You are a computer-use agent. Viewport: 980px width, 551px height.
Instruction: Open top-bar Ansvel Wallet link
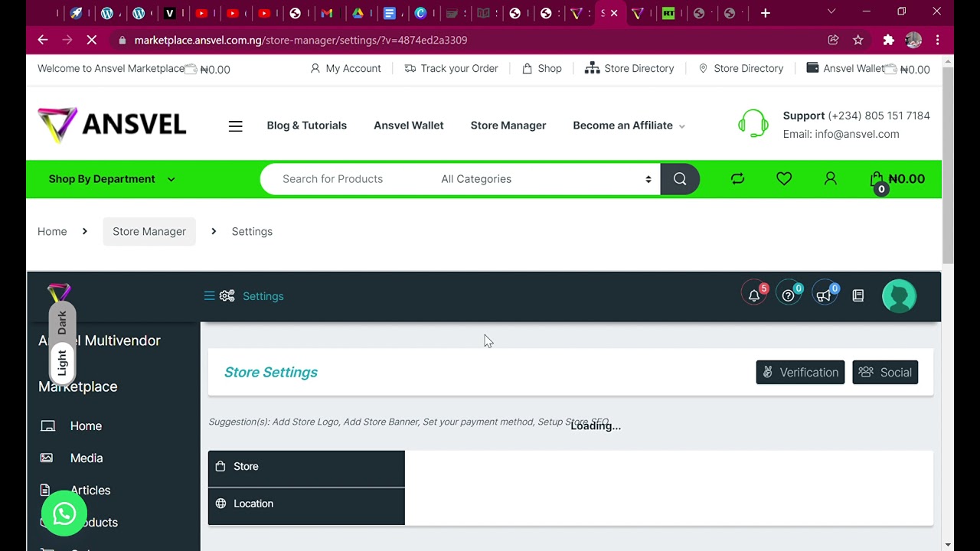[x=846, y=69]
